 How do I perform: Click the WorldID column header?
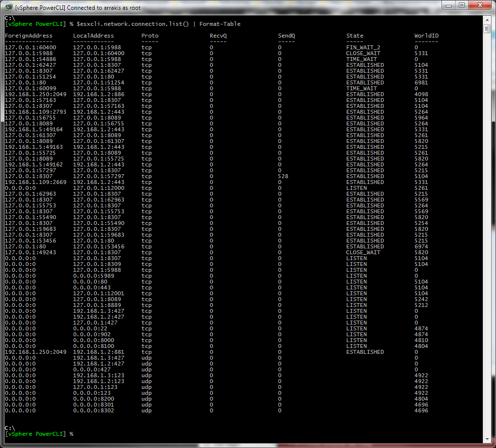pyautogui.click(x=426, y=36)
